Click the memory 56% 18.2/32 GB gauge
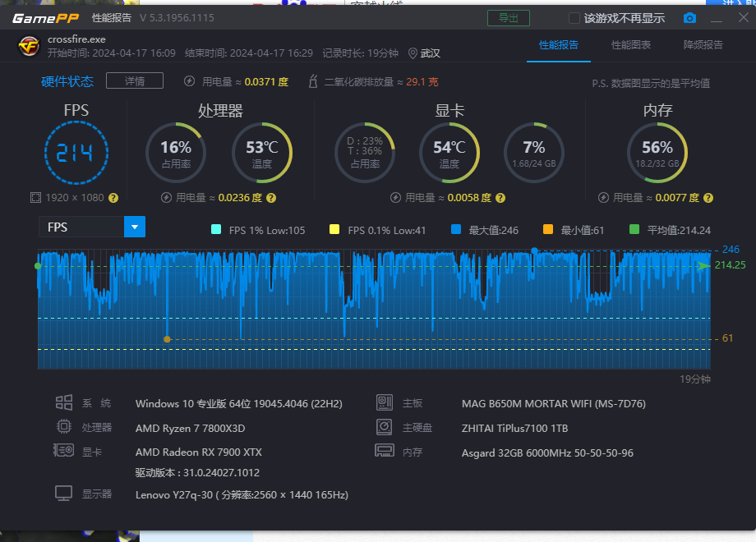This screenshot has width=756, height=542. (657, 153)
